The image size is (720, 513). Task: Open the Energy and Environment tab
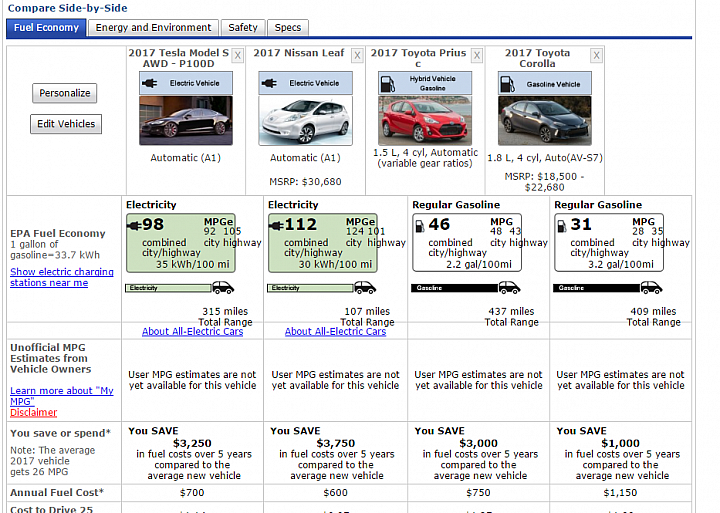153,28
